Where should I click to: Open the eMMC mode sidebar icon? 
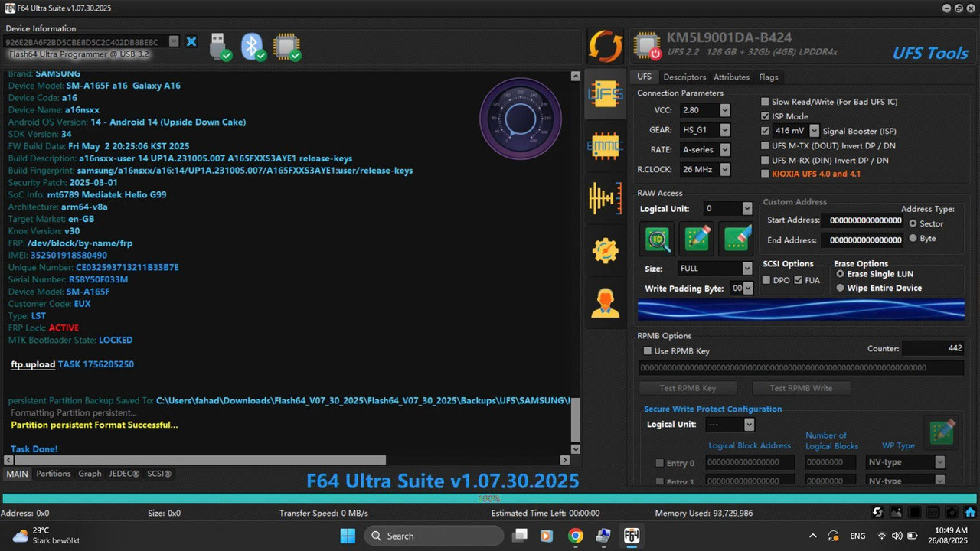pyautogui.click(x=605, y=145)
